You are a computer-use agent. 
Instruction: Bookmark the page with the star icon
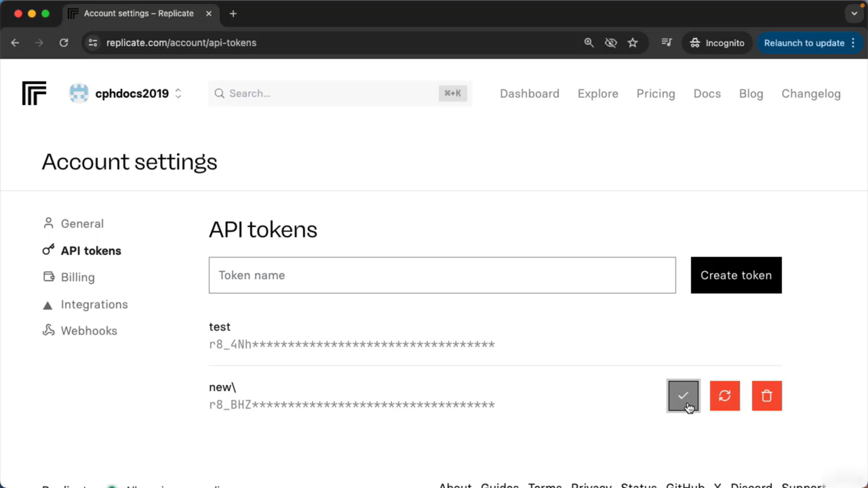(633, 43)
